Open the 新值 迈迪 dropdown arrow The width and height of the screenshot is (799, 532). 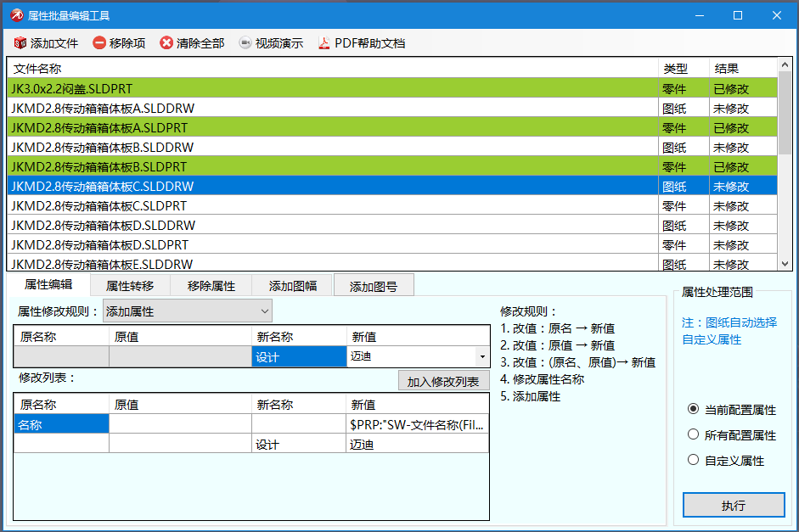pos(482,357)
